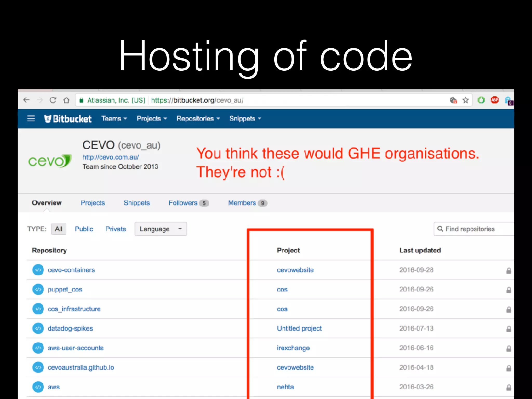Click the browser back arrow
This screenshot has width=532, height=399.
coord(26,100)
